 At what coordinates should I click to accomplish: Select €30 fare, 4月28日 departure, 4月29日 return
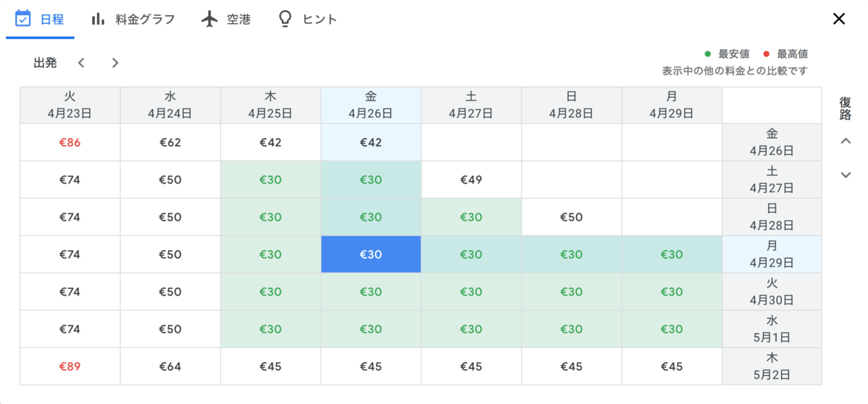click(x=571, y=254)
